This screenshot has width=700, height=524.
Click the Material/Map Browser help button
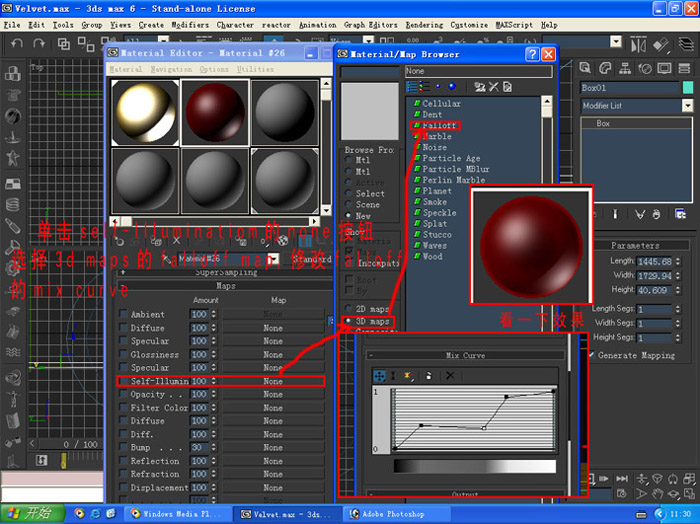(532, 54)
